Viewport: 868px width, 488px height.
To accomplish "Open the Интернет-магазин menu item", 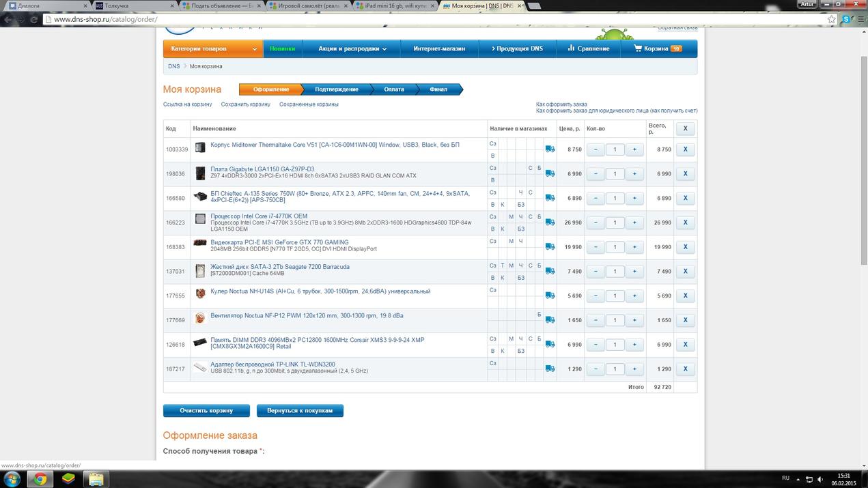I will [x=439, y=48].
